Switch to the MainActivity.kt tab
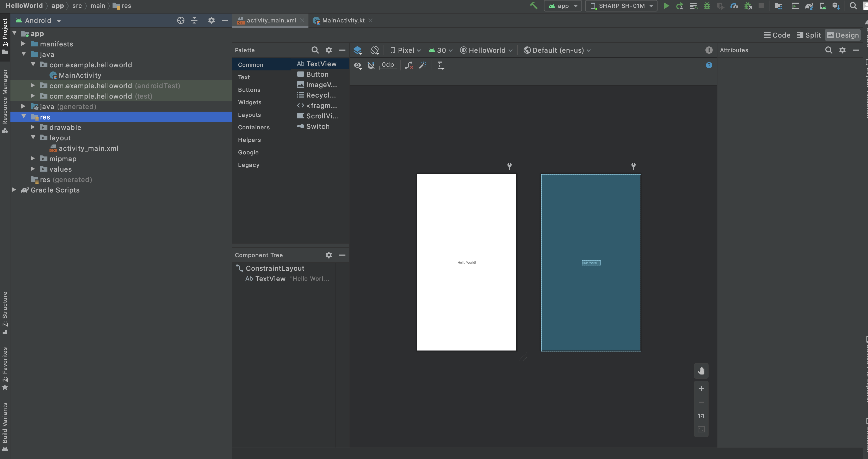Screen dimensions: 868x459 [x=342, y=20]
